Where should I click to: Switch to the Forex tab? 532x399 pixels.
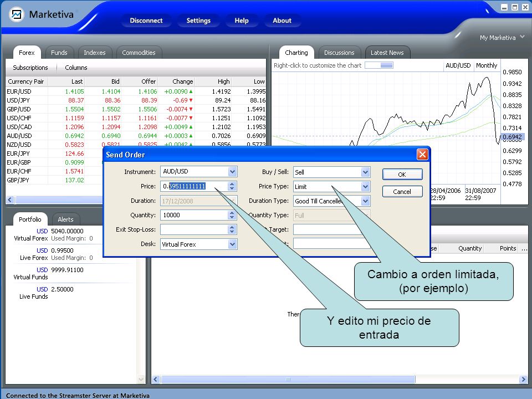click(27, 53)
